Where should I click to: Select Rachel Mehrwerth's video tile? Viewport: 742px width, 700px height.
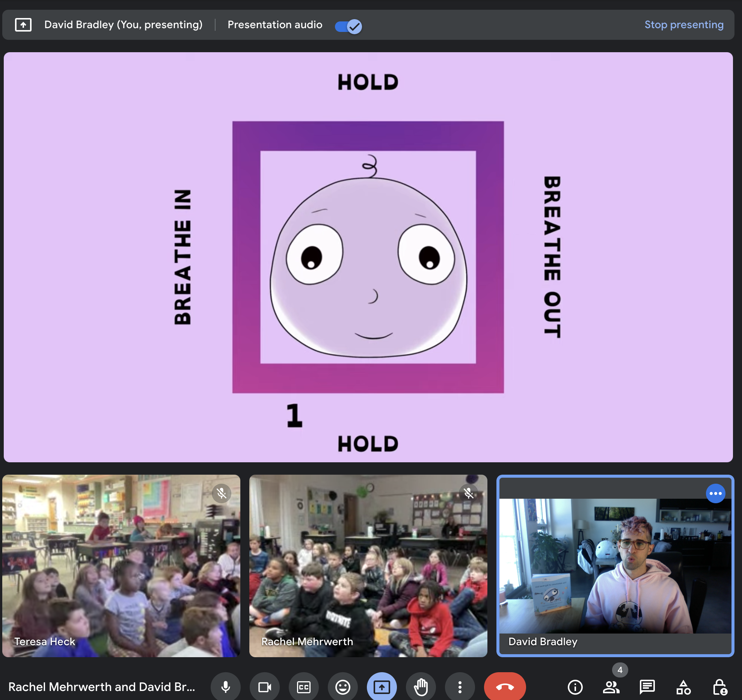click(368, 566)
